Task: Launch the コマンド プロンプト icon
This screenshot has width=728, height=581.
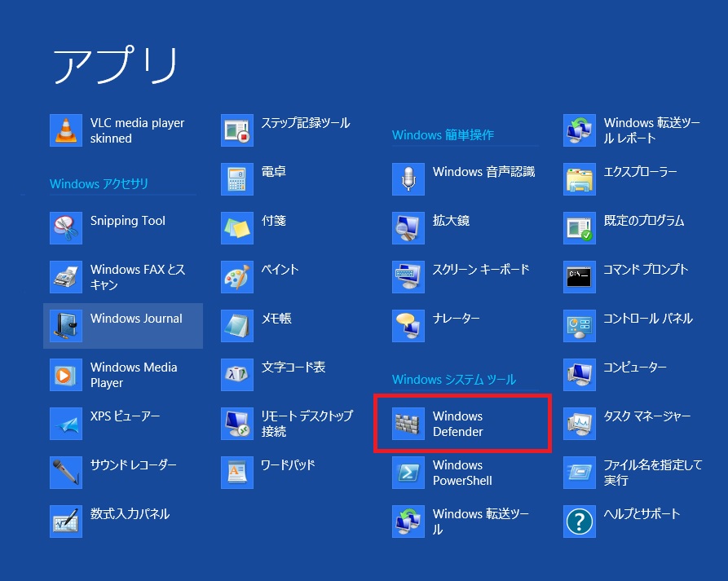Action: (x=580, y=277)
